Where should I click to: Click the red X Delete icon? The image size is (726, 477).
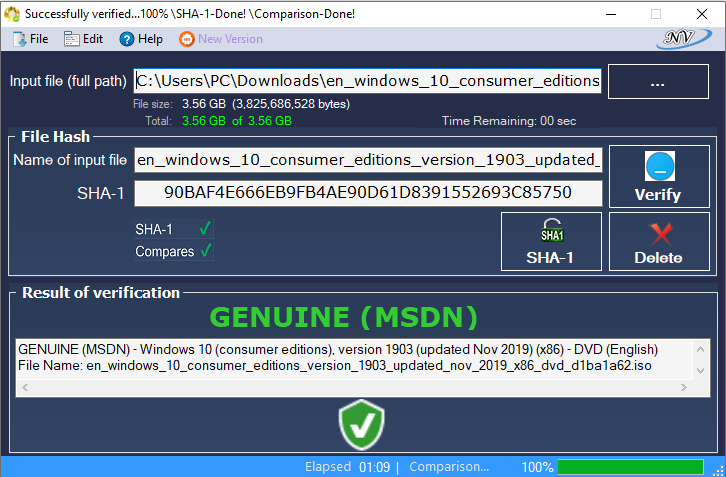click(x=661, y=234)
